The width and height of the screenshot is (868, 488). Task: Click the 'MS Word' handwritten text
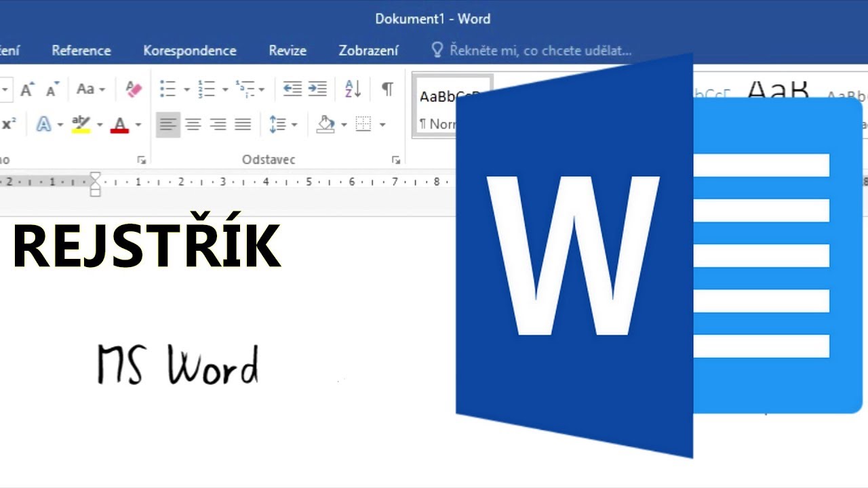coord(178,365)
